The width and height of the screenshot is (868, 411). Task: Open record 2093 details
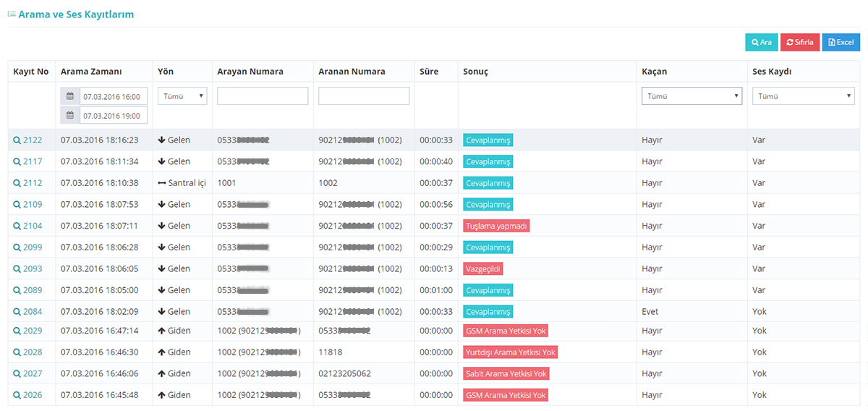27,268
